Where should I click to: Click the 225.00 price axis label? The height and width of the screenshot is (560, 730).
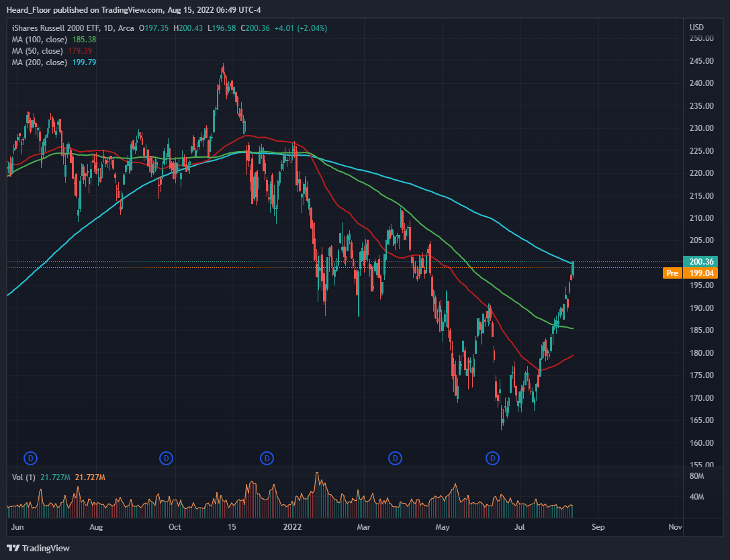tap(701, 151)
